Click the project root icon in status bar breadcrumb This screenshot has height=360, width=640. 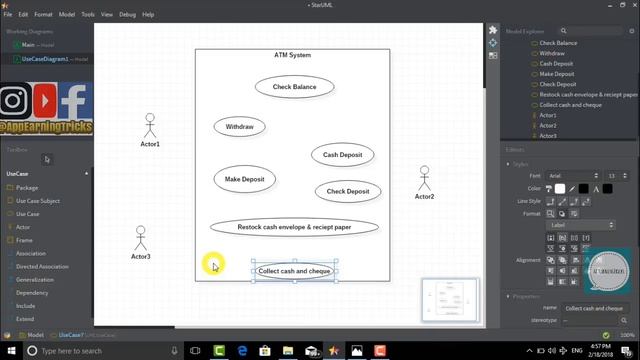pyautogui.click(x=7, y=335)
